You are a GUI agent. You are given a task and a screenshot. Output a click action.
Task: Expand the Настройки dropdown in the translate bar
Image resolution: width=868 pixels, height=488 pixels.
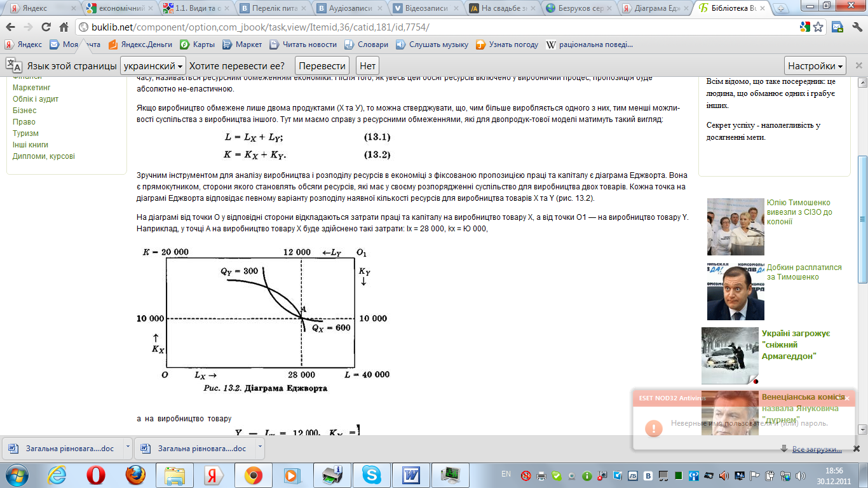(x=816, y=65)
